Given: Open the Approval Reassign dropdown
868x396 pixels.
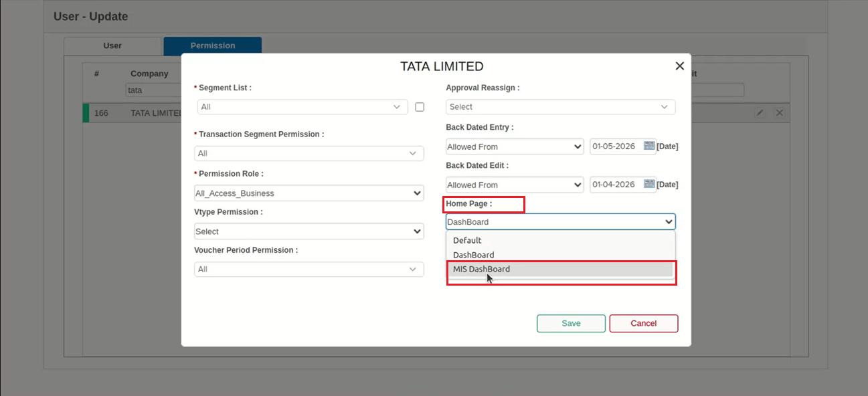Looking at the screenshot, I should (x=561, y=107).
